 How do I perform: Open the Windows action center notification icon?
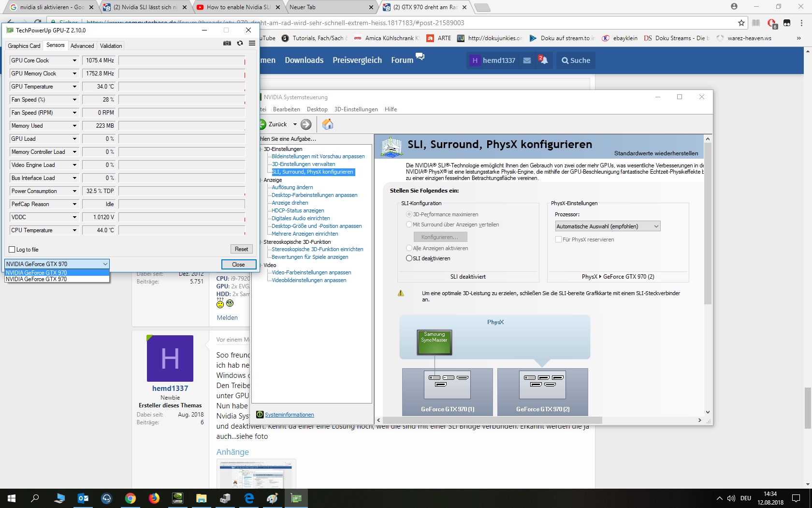(796, 498)
